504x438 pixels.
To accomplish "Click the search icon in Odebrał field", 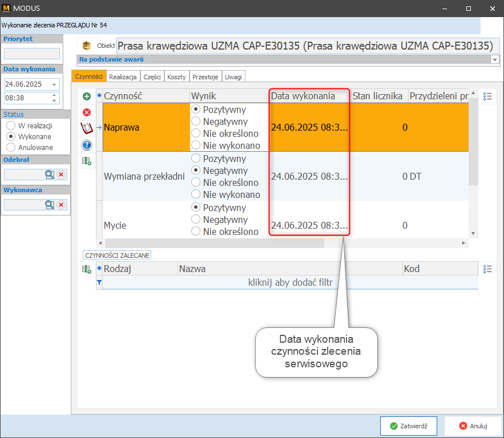I will (50, 175).
